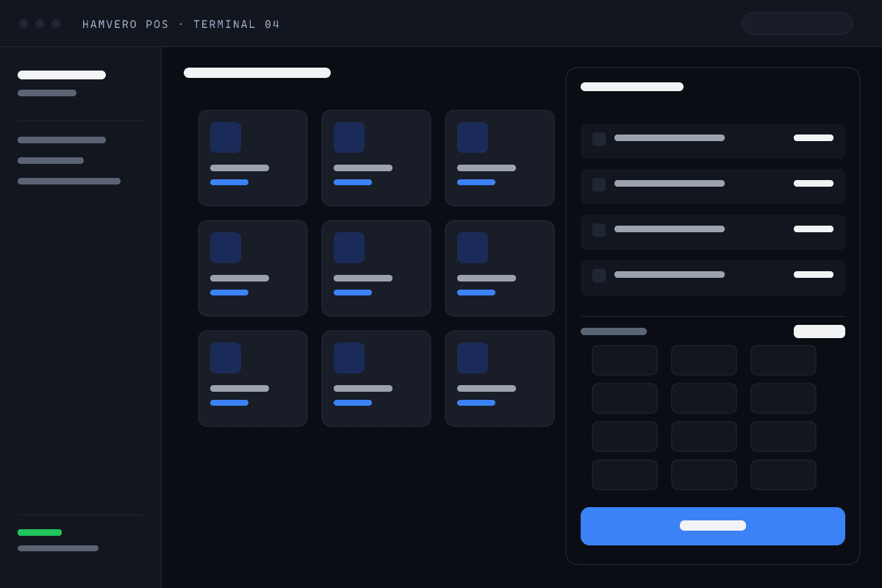This screenshot has width=882, height=588.
Task: Tap the bottom-right key of the keypad
Action: [784, 475]
